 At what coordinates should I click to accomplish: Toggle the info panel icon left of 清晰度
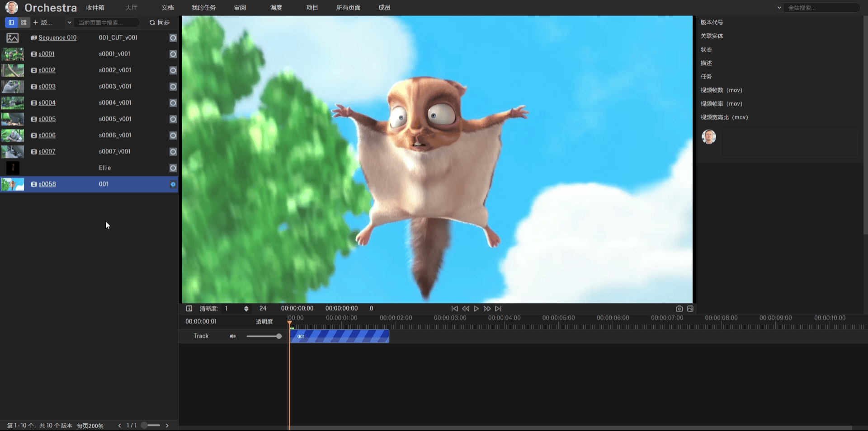click(189, 309)
